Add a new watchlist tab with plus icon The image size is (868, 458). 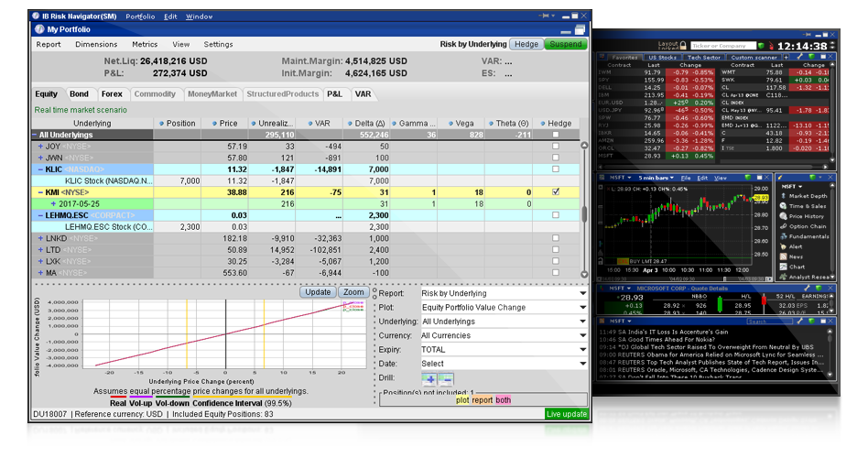click(786, 57)
